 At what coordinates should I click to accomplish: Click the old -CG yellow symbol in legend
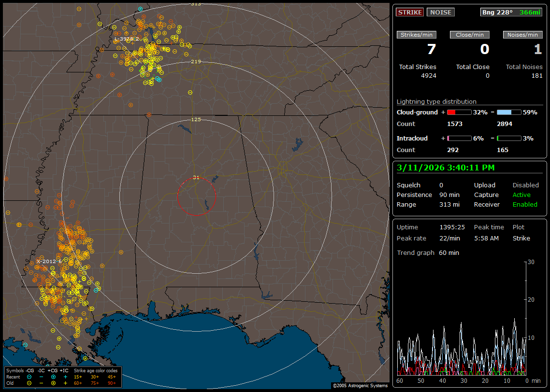[29, 382]
